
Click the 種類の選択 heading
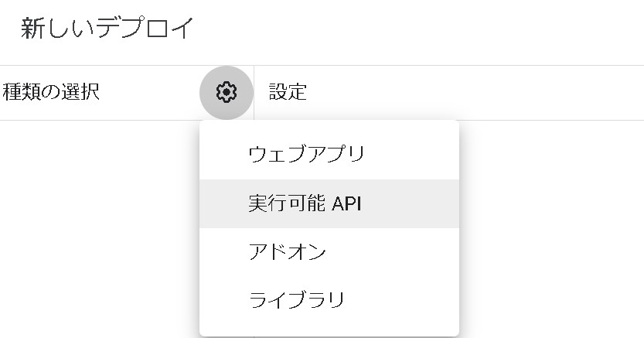tap(51, 93)
